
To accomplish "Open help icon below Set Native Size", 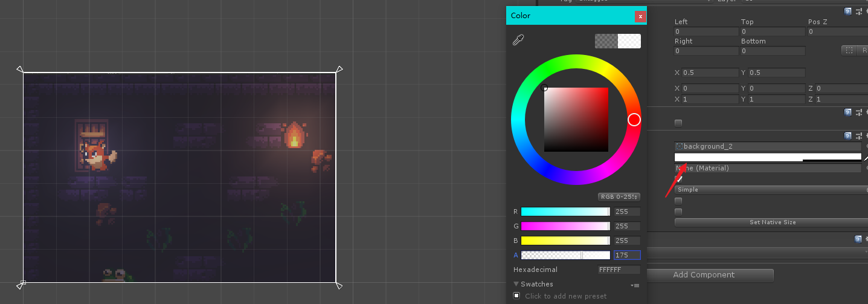I will click(858, 239).
